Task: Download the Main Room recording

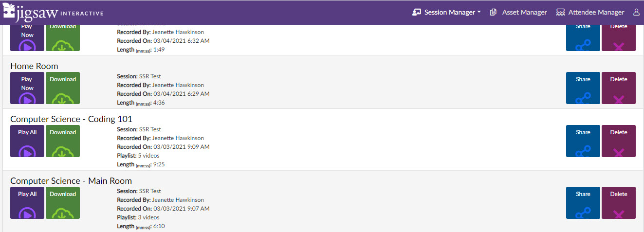Action: coord(63,203)
